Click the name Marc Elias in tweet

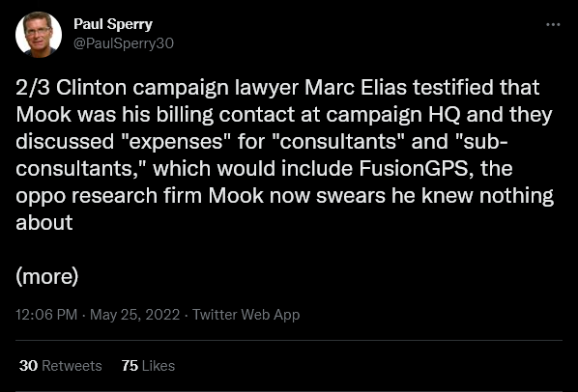356,88
